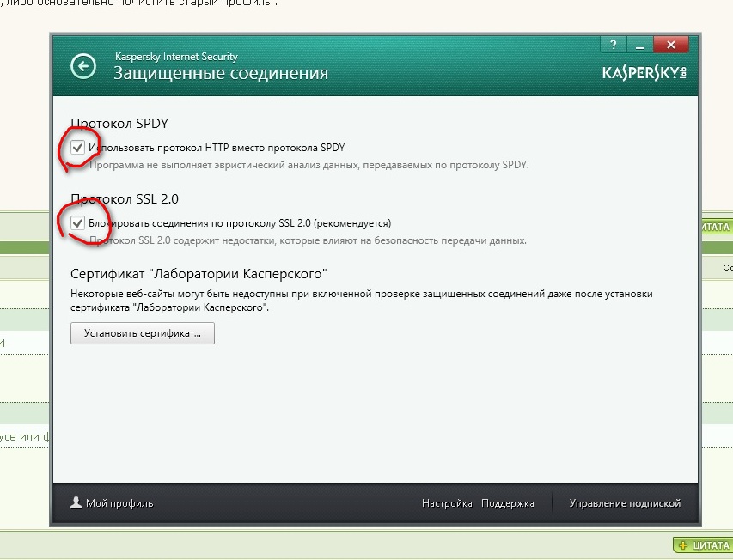Close the Kaspersky Internet Security window
Image resolution: width=733 pixels, height=560 pixels.
click(x=671, y=45)
